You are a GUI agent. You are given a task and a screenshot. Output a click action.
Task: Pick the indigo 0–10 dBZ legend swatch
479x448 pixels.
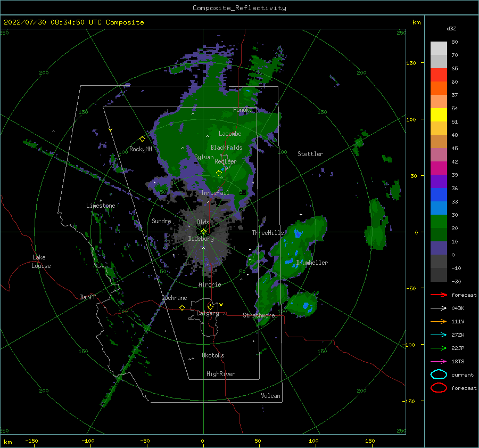click(439, 248)
